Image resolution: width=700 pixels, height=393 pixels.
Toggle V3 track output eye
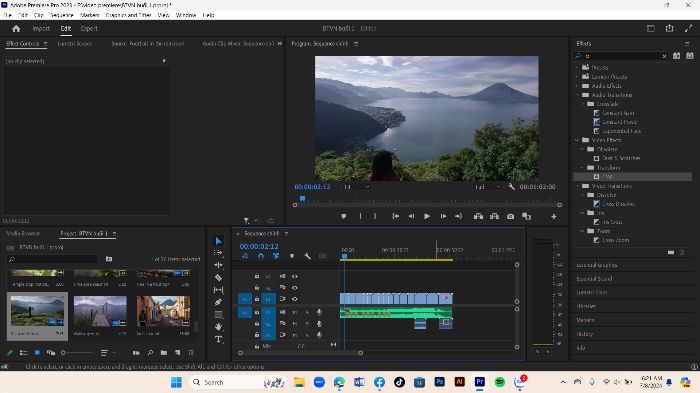pos(295,276)
